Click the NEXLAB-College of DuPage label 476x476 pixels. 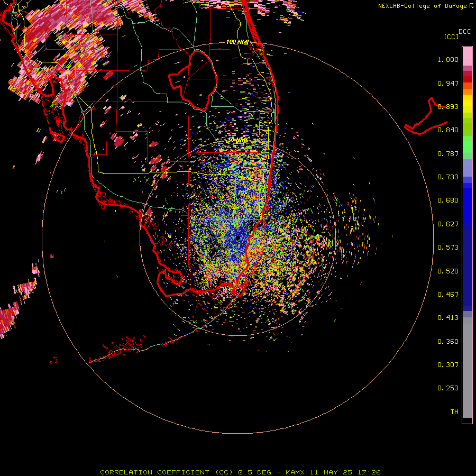423,6
